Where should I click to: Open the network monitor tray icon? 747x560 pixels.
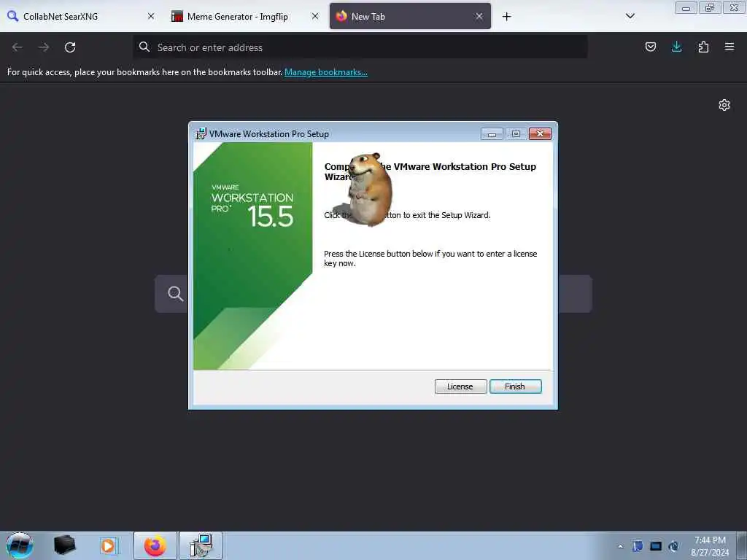point(656,546)
